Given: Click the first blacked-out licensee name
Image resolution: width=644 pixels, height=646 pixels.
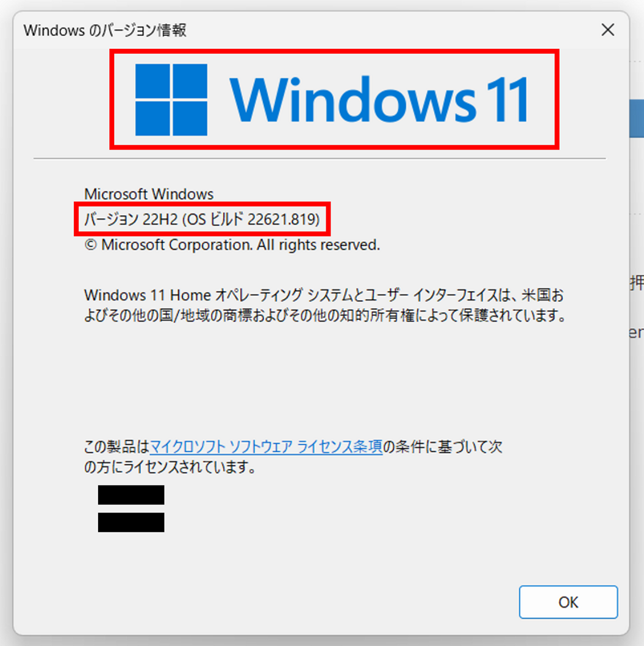Looking at the screenshot, I should tap(131, 495).
